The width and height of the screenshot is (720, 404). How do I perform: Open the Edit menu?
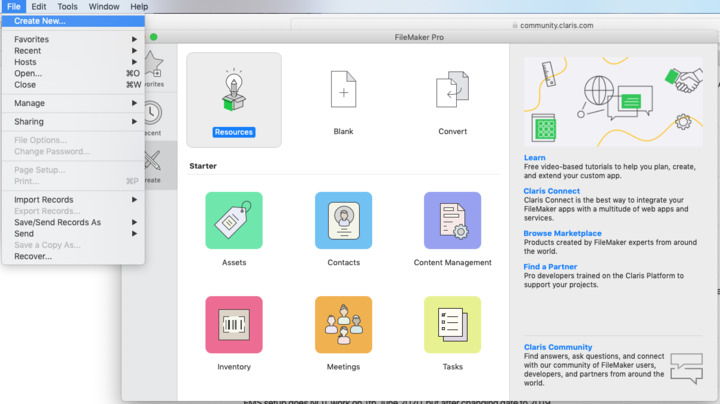coord(39,6)
